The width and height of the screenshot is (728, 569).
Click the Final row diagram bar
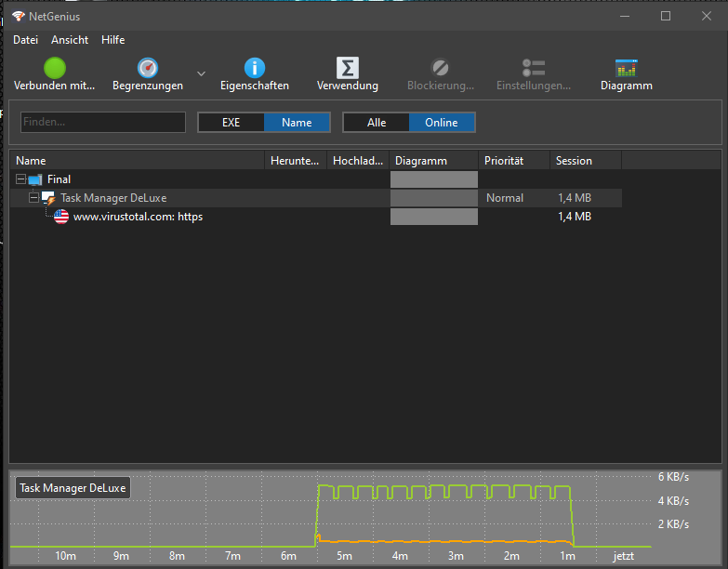434,179
